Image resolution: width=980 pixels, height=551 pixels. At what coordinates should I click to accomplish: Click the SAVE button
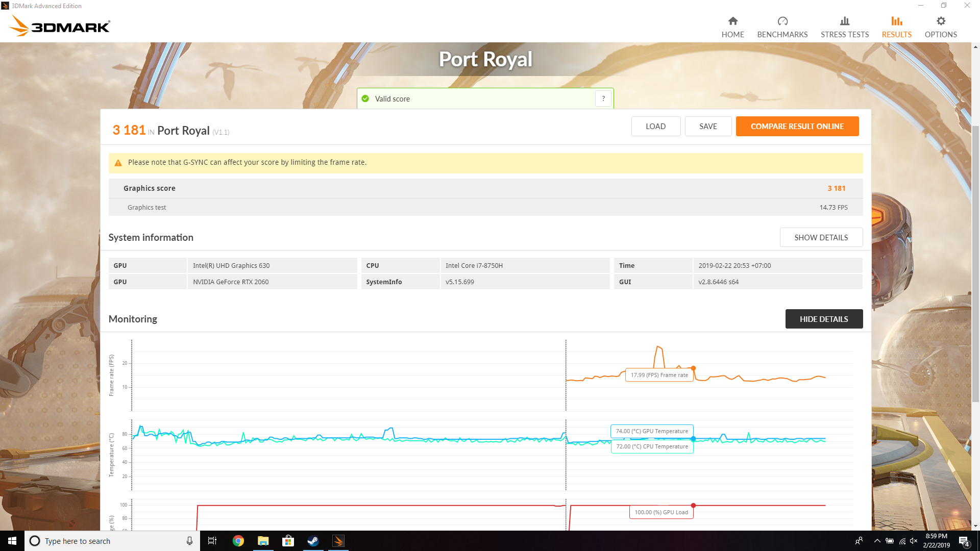708,126
